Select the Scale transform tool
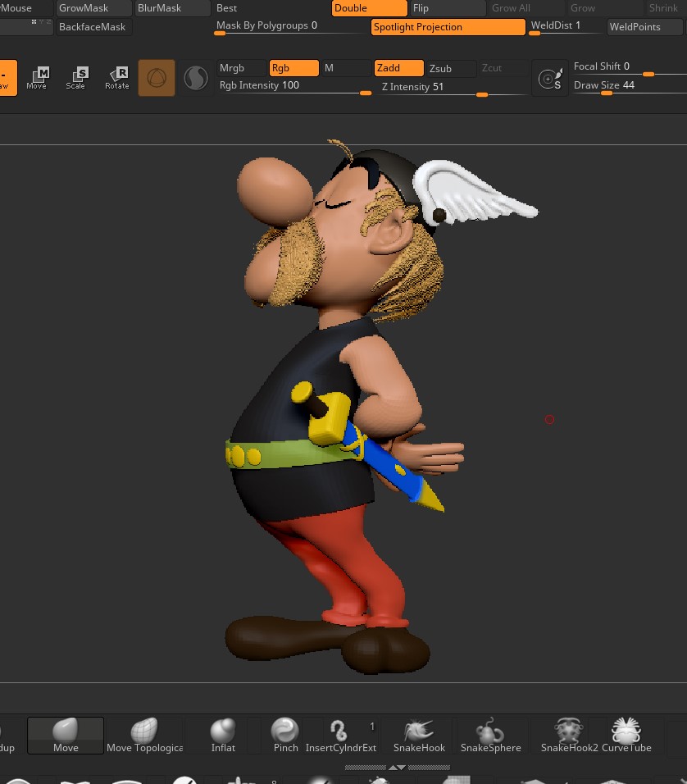Screen dimensions: 687x784 76,78
